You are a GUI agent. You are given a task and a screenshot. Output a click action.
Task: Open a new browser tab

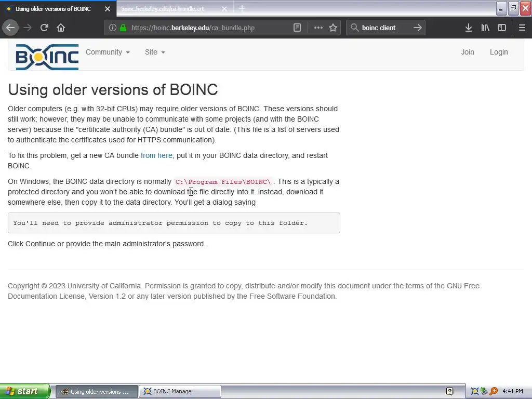coord(242,8)
